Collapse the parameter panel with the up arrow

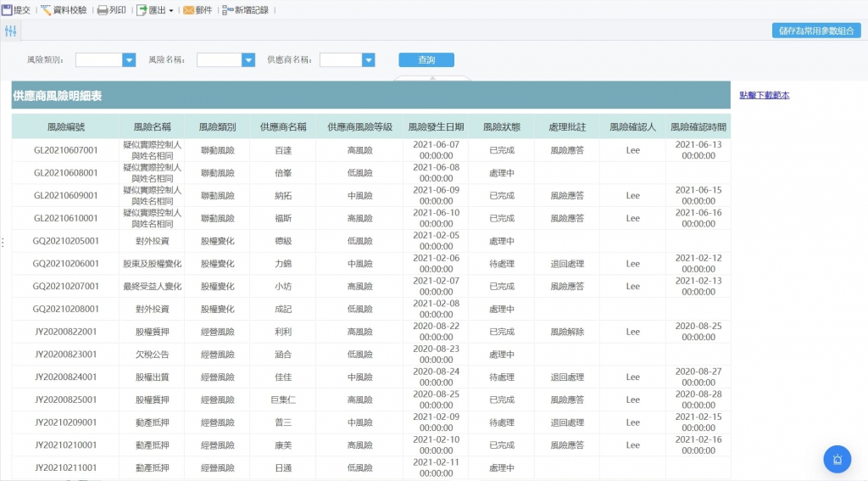tap(432, 78)
